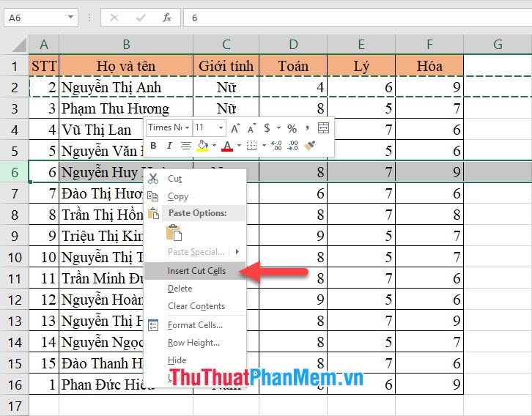Image resolution: width=532 pixels, height=416 pixels.
Task: Click header cell 'STT'
Action: (44, 66)
